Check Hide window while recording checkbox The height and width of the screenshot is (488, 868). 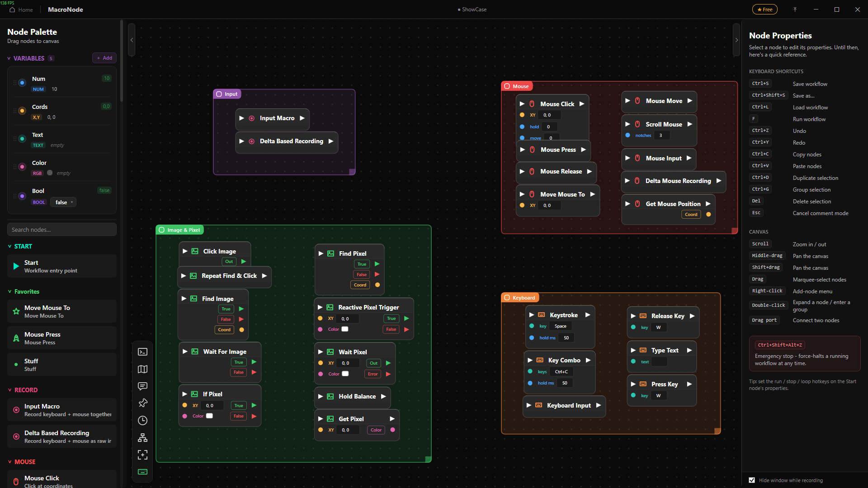[x=752, y=480]
